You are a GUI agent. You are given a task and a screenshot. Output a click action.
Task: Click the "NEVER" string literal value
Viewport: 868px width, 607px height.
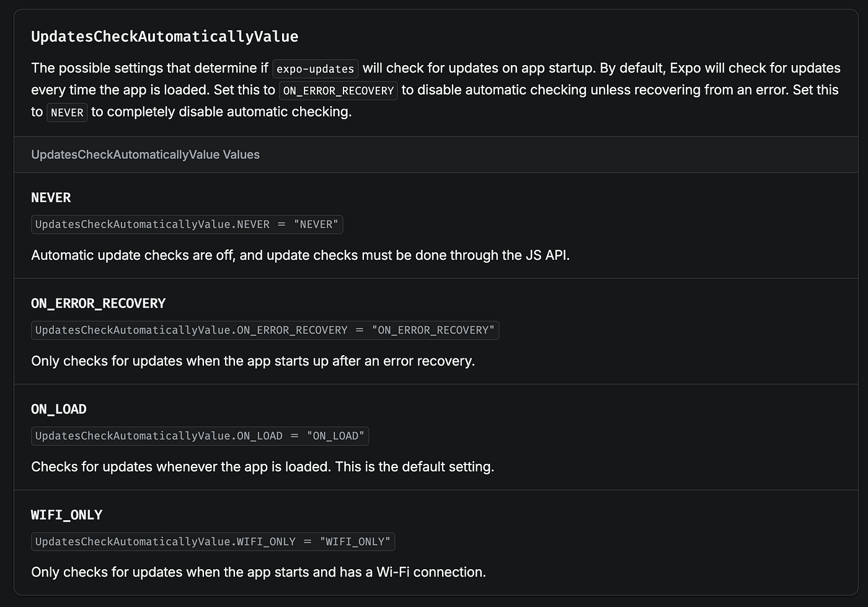316,224
